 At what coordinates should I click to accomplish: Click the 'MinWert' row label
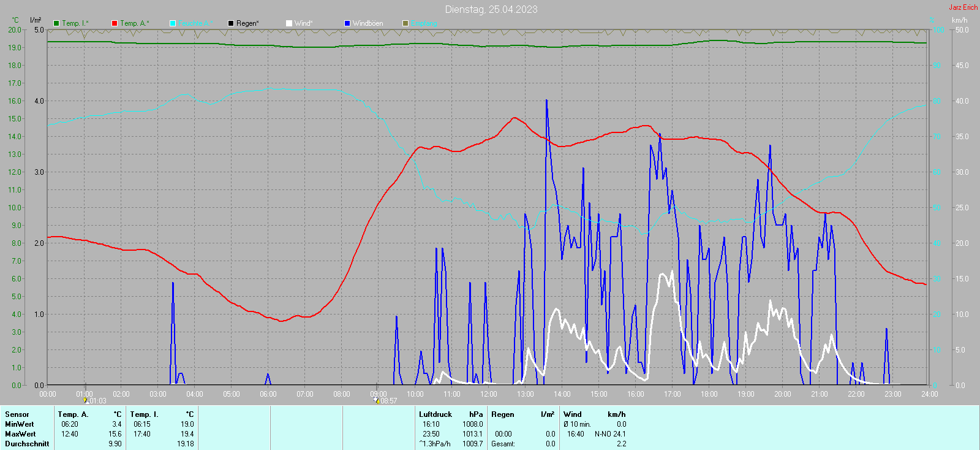(x=20, y=424)
